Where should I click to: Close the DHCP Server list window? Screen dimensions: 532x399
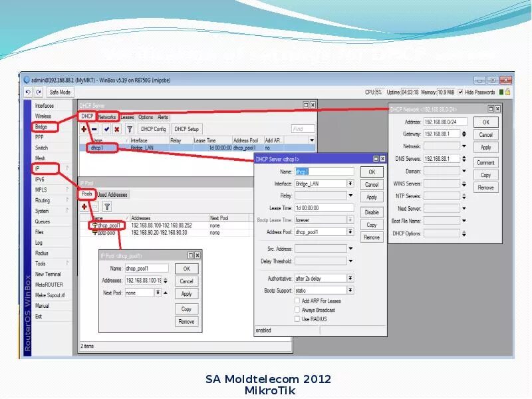(x=313, y=105)
